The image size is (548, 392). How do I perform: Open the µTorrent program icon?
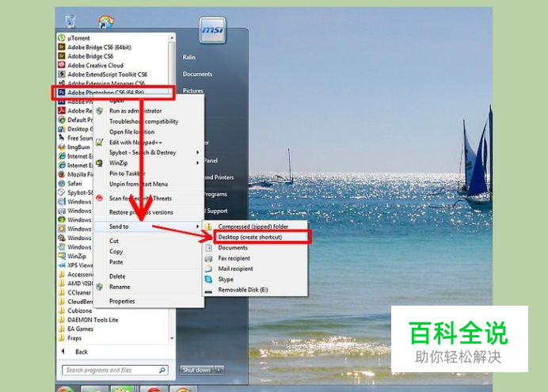point(62,38)
